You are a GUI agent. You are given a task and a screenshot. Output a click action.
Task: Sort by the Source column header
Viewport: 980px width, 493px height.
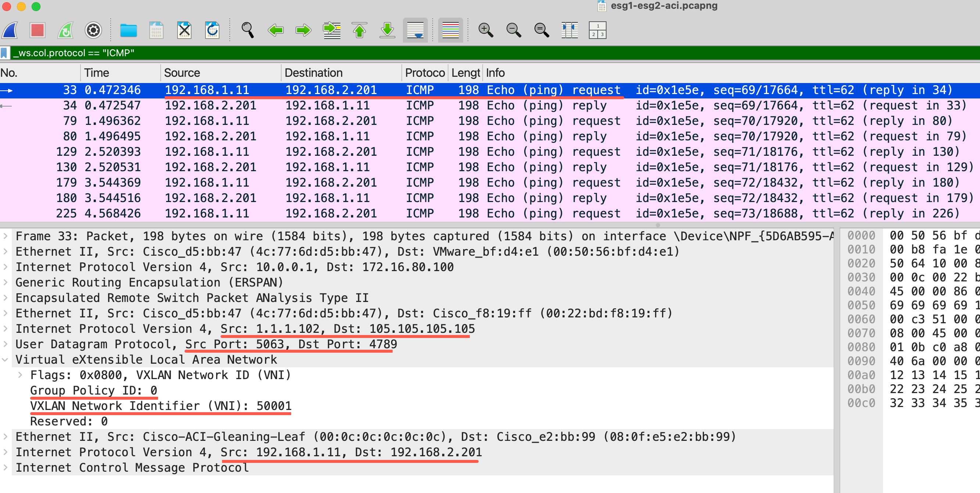point(221,73)
